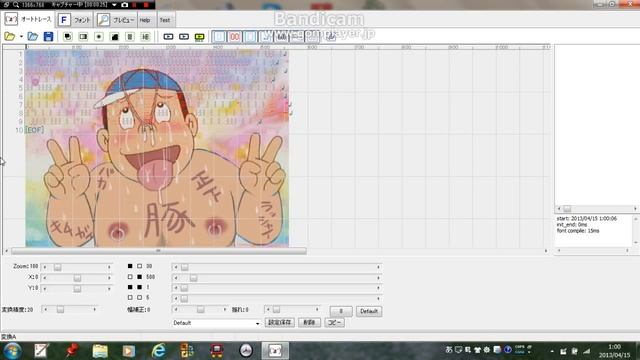Open the Windows Start button
The height and width of the screenshot is (360, 640).
tap(12, 351)
